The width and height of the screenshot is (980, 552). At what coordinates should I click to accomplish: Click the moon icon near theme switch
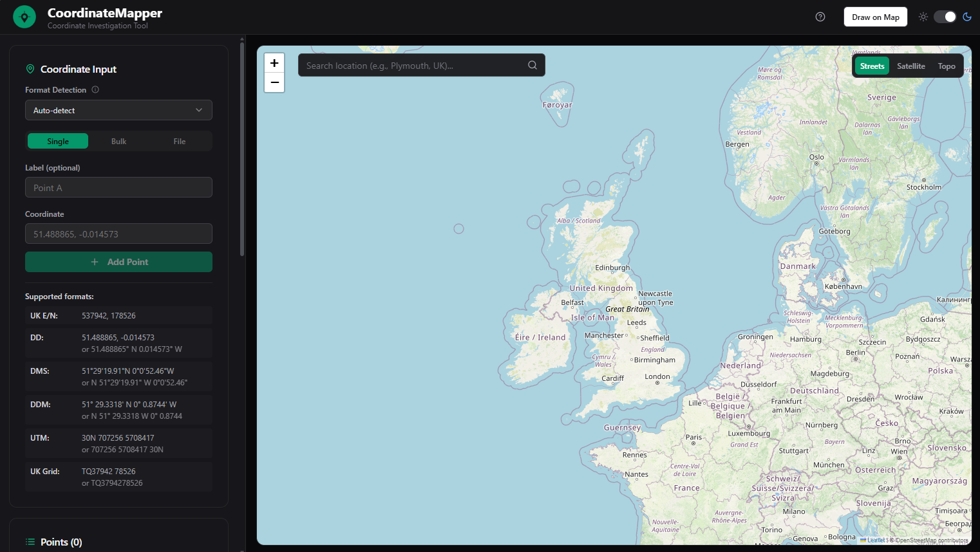pyautogui.click(x=966, y=16)
